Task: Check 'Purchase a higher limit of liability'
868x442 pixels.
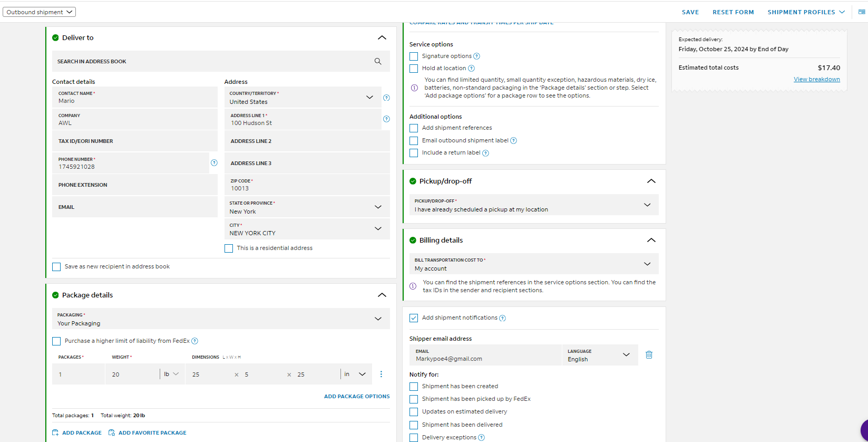Action: click(56, 341)
